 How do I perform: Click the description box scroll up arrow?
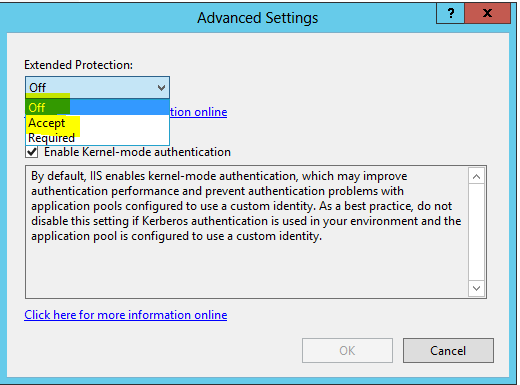[476, 176]
